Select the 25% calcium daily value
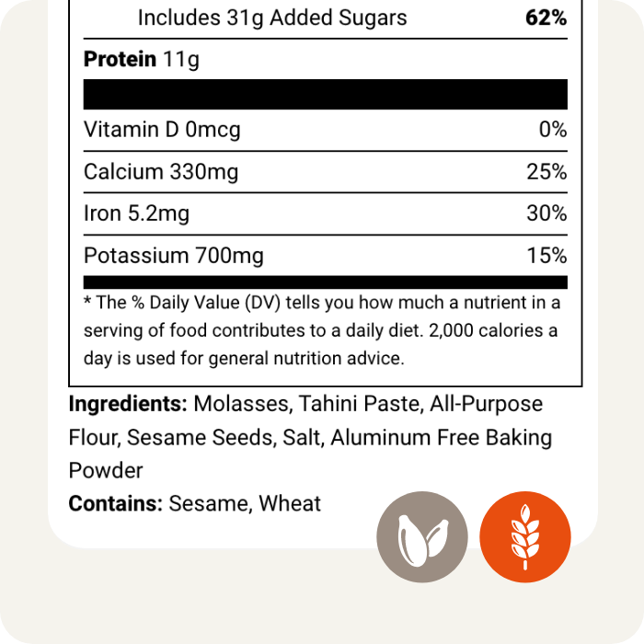 [x=547, y=172]
